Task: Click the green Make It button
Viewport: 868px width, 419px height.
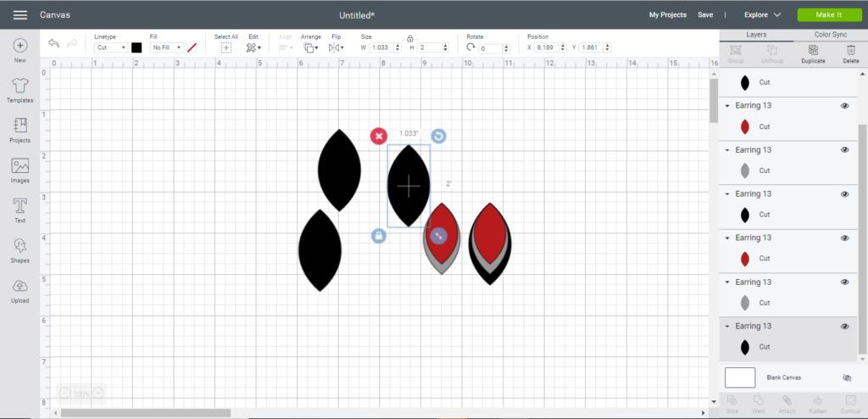Action: click(x=829, y=15)
